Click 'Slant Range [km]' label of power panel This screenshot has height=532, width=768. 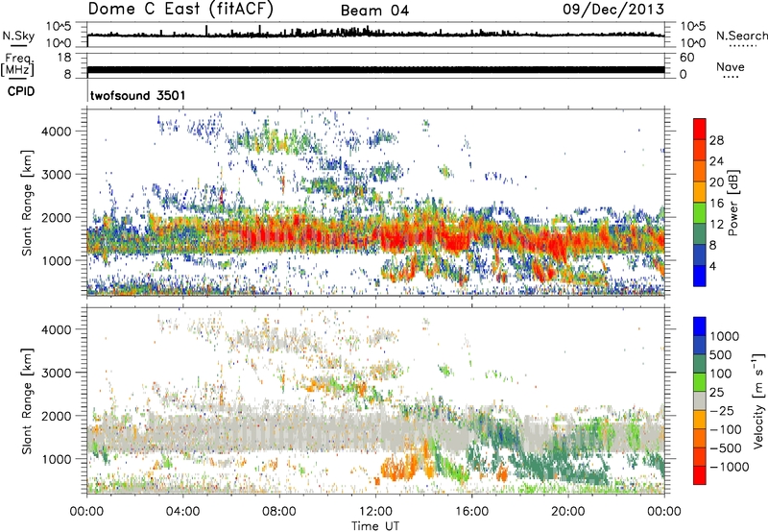point(27,203)
